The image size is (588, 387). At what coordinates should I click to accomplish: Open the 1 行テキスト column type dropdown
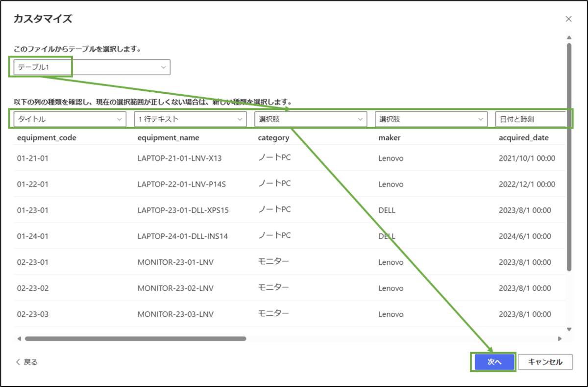point(190,119)
